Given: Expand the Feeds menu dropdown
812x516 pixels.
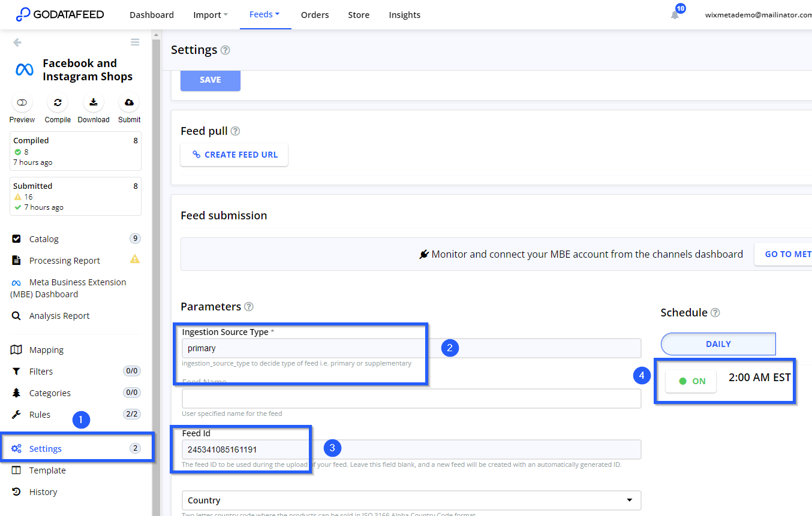Looking at the screenshot, I should pos(264,14).
